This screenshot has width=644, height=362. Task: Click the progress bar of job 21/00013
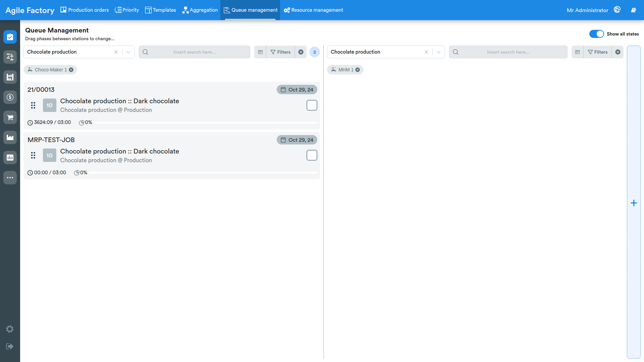coord(205,123)
